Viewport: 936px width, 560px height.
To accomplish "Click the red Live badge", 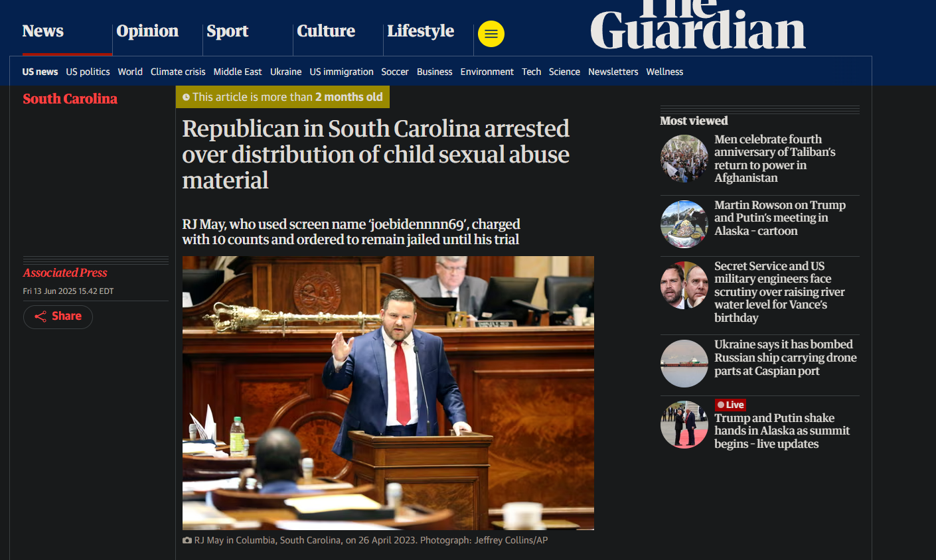I will click(730, 405).
